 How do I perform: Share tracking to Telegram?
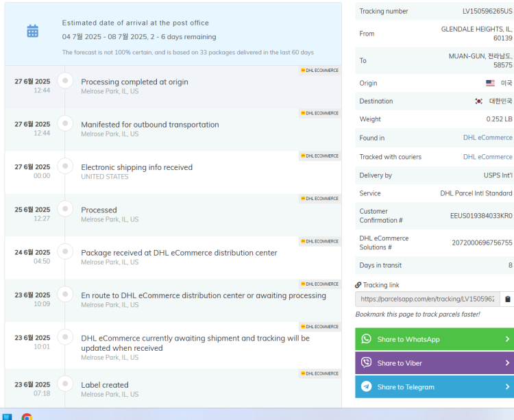[x=435, y=387]
